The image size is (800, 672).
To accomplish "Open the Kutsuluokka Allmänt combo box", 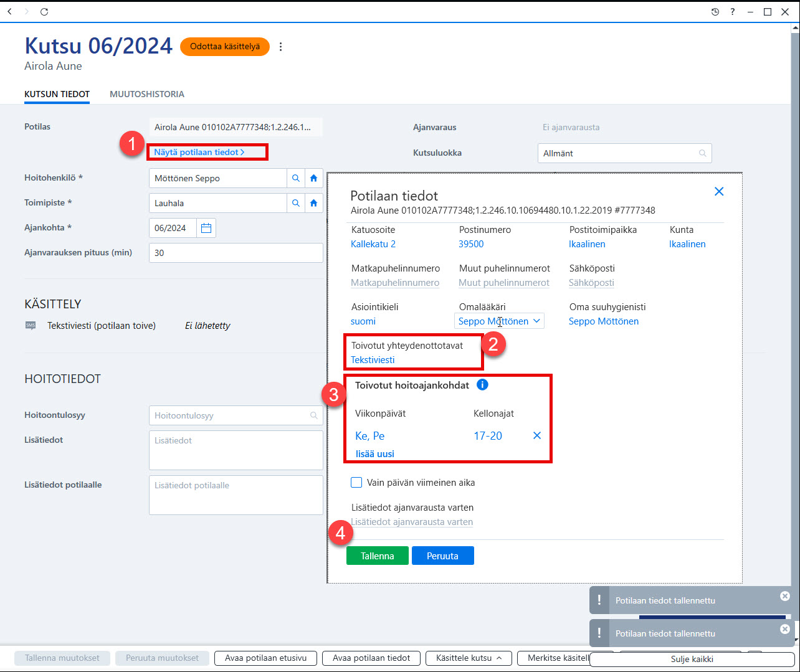I will [x=624, y=153].
